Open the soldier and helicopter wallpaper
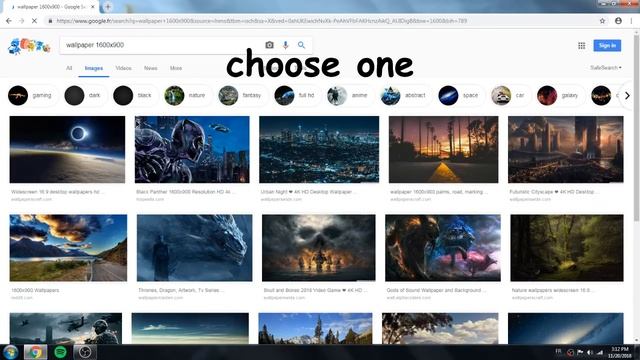The width and height of the screenshot is (640, 360). [66, 328]
